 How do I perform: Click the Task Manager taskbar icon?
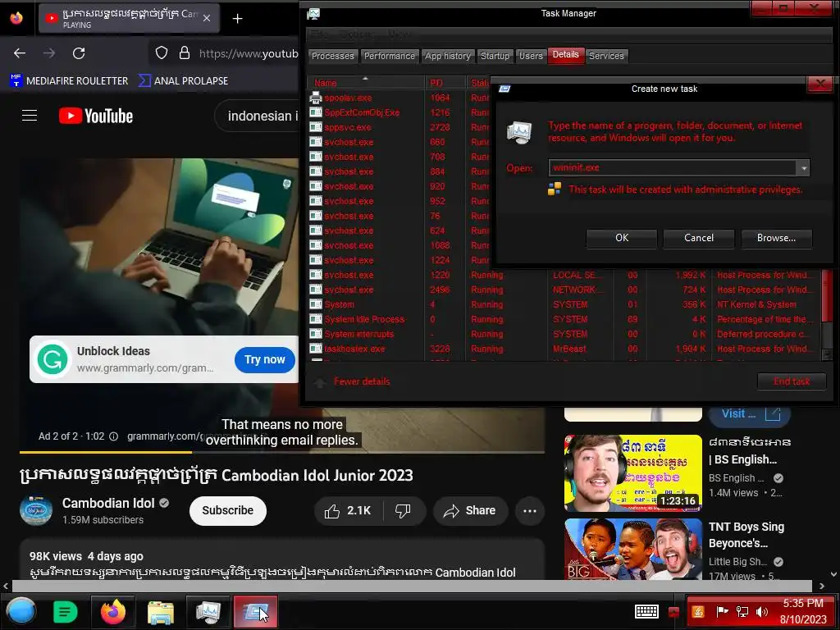tap(208, 612)
